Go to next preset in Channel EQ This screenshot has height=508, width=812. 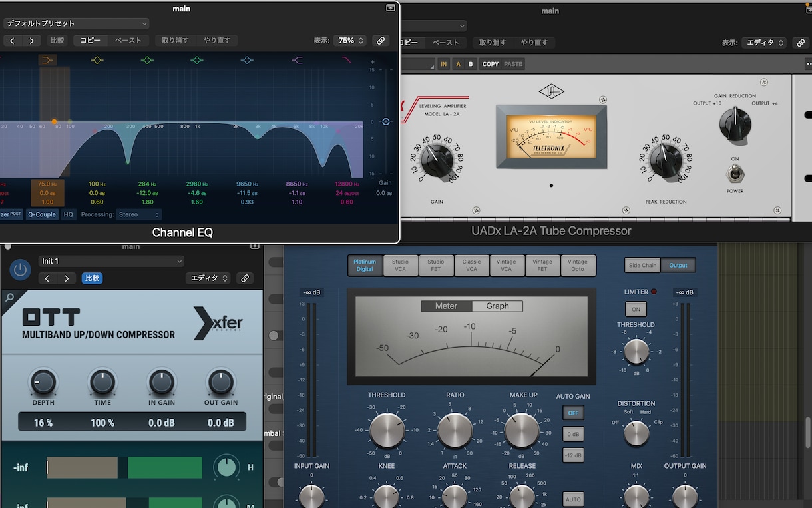(31, 41)
